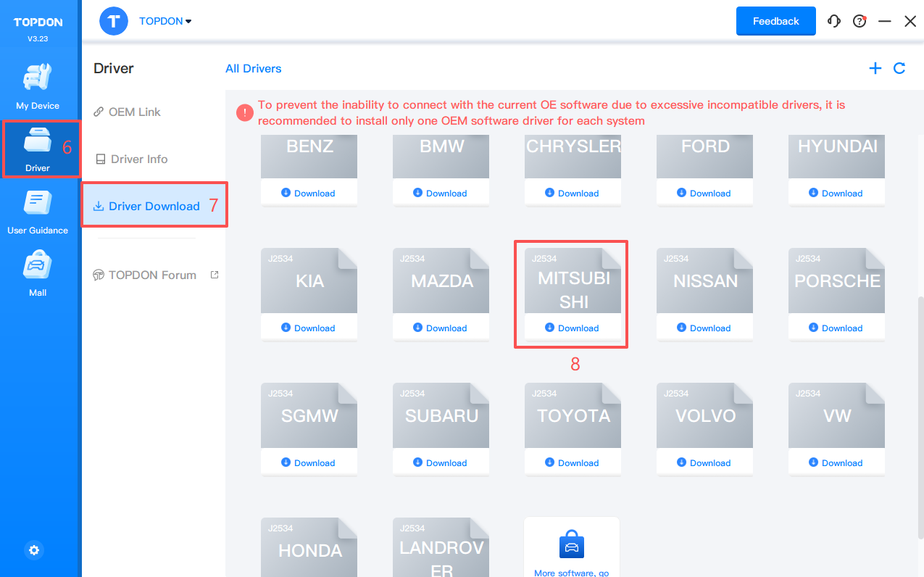Go to Driver Info section
This screenshot has height=577, width=924.
[x=138, y=159]
